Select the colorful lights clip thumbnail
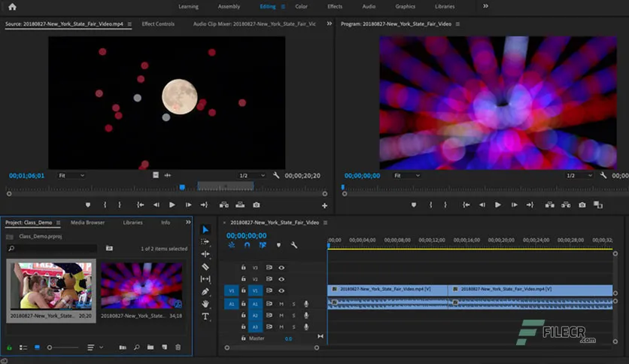Viewport: 629px width, 364px height. (142, 285)
